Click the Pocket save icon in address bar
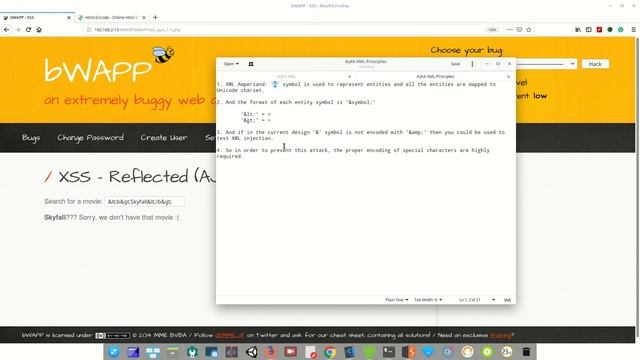This screenshot has width=640, height=360. [519, 29]
